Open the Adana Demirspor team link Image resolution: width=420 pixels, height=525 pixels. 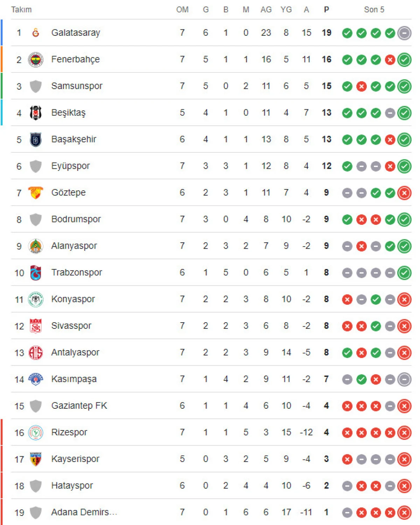(84, 512)
